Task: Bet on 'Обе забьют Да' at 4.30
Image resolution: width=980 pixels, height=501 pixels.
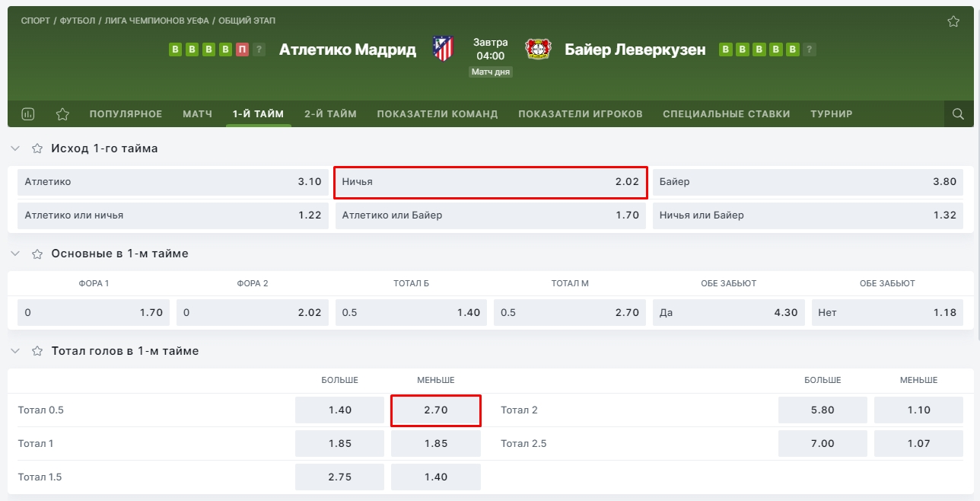Action: 728,312
